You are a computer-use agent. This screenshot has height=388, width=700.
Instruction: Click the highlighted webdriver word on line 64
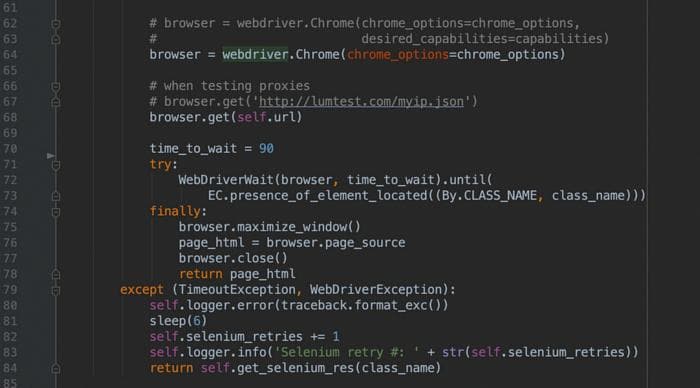[255, 54]
